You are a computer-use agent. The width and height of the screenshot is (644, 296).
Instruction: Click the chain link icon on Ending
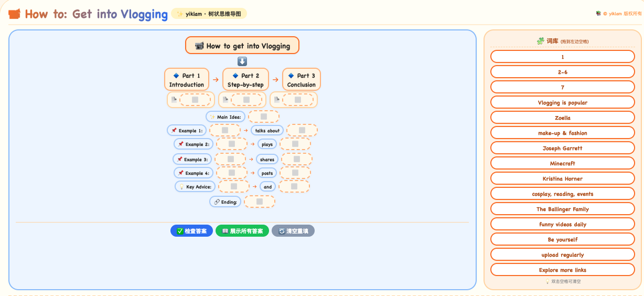[217, 202]
